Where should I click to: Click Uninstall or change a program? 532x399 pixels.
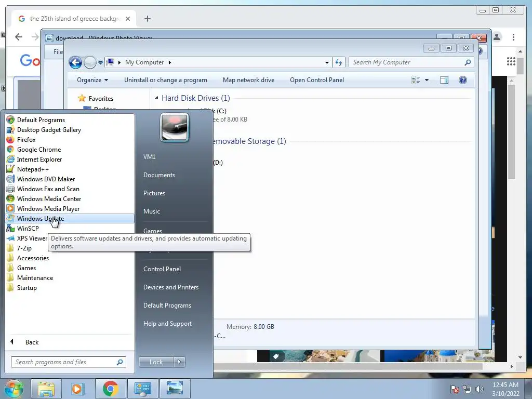click(166, 80)
